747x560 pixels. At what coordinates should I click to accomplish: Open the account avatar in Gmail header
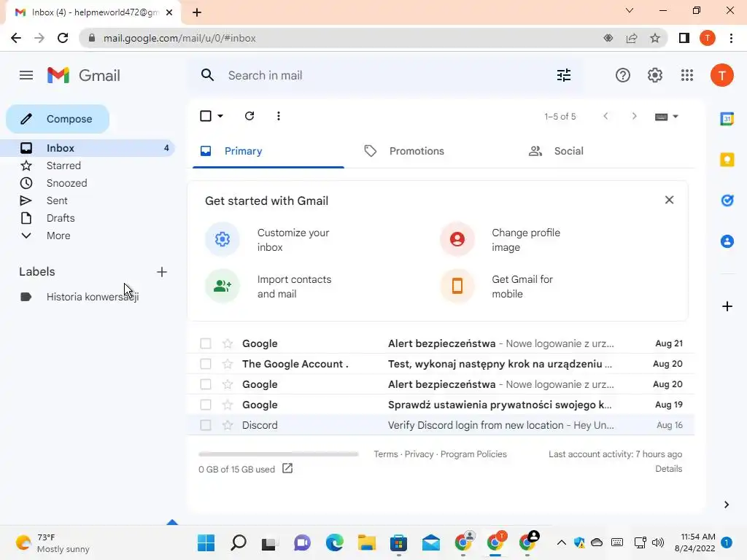(721, 75)
